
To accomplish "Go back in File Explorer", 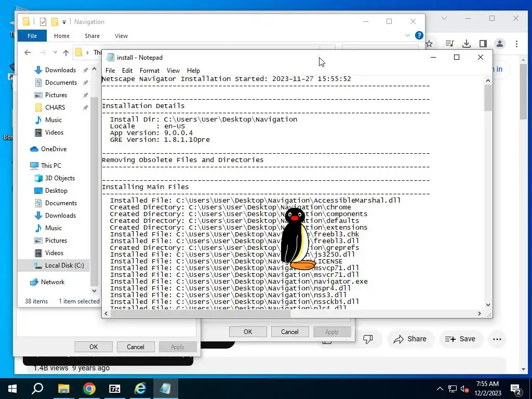I will (x=28, y=52).
